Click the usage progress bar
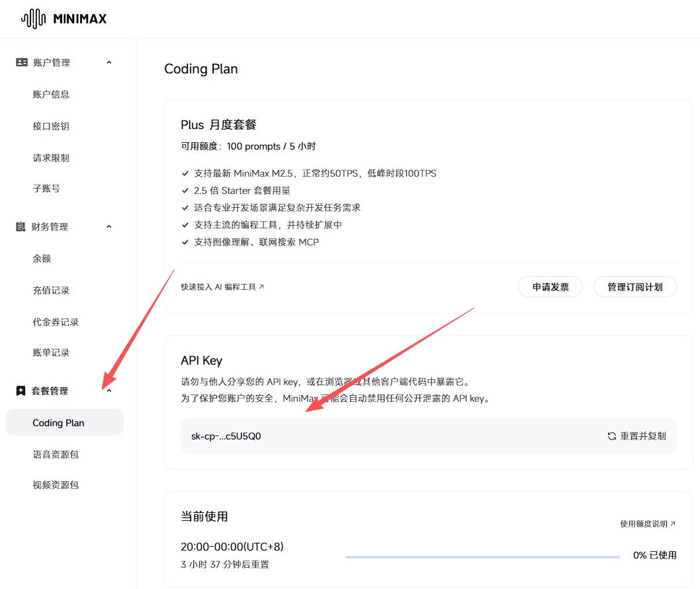The image size is (700, 589). click(482, 557)
